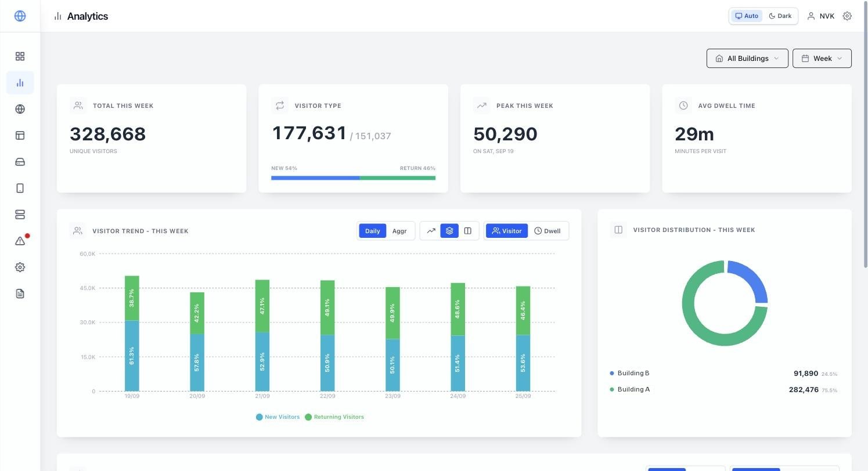Click the trending icon in Peak This Week card

point(481,106)
